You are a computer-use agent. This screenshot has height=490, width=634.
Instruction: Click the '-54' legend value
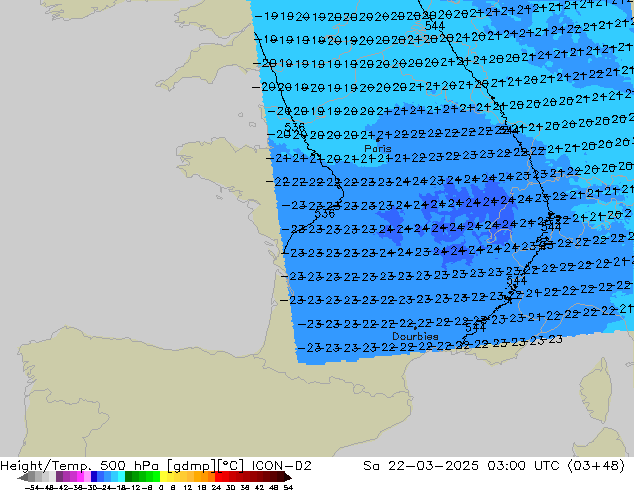pos(32,488)
